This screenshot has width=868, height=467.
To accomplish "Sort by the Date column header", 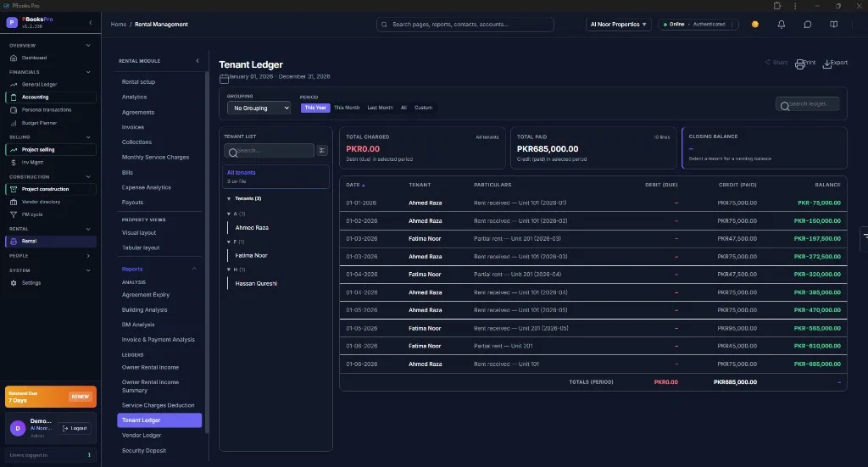I will tap(355, 185).
